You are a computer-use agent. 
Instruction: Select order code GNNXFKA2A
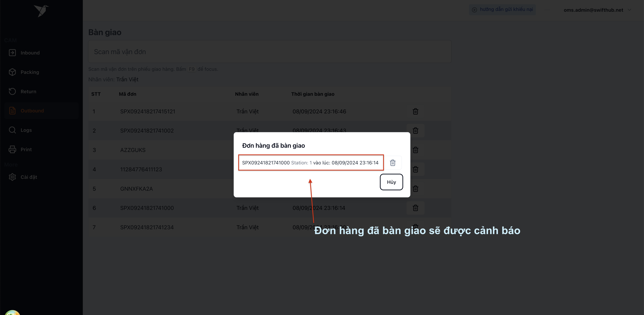pyautogui.click(x=136, y=189)
